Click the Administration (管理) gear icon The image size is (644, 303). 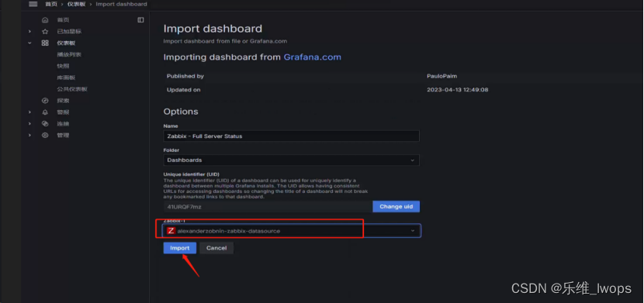45,135
